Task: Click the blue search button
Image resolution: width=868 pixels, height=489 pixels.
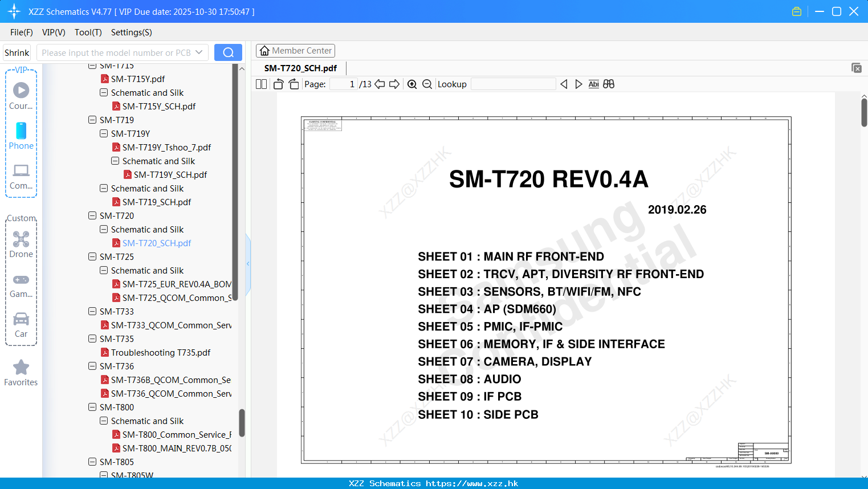Action: click(228, 52)
